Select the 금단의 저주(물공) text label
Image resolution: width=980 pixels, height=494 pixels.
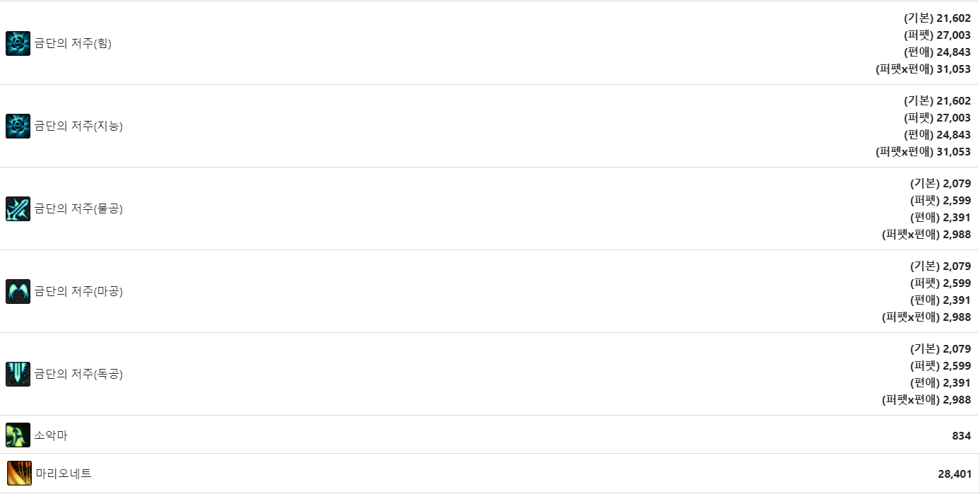[x=78, y=208]
